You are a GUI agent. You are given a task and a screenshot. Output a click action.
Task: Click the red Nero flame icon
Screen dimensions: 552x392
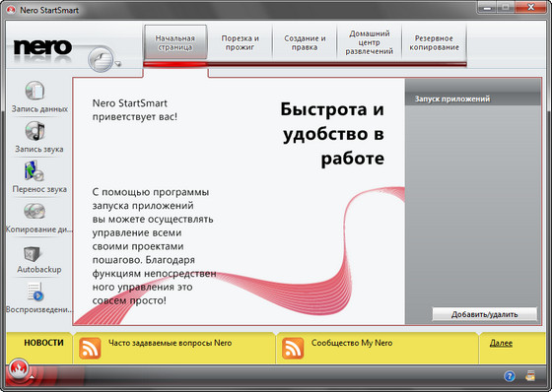coord(19,368)
